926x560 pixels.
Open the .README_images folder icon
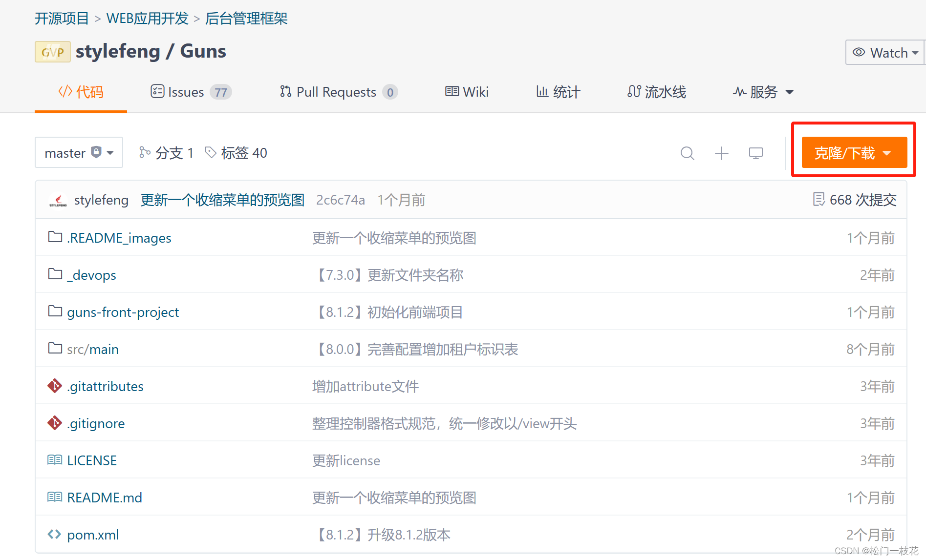tap(55, 237)
